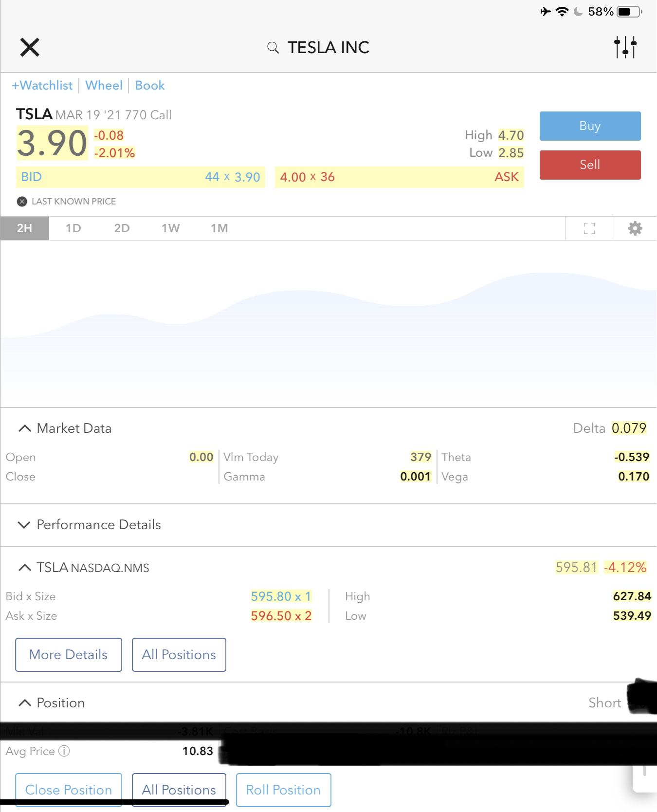
Task: Tap the Close Position button
Action: 69,790
